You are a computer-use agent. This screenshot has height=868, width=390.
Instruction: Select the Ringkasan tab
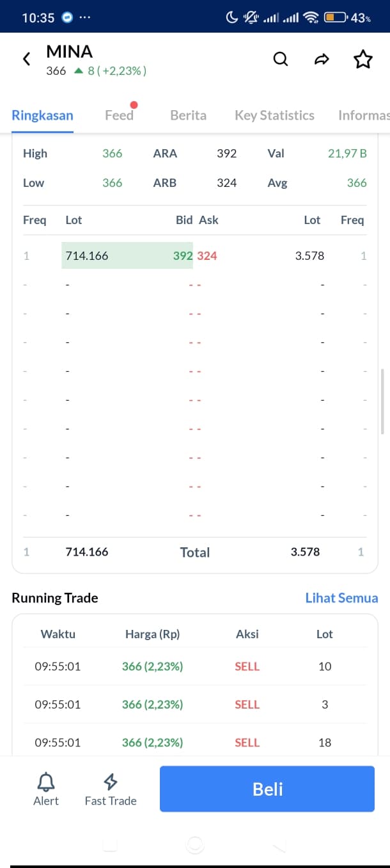(42, 115)
